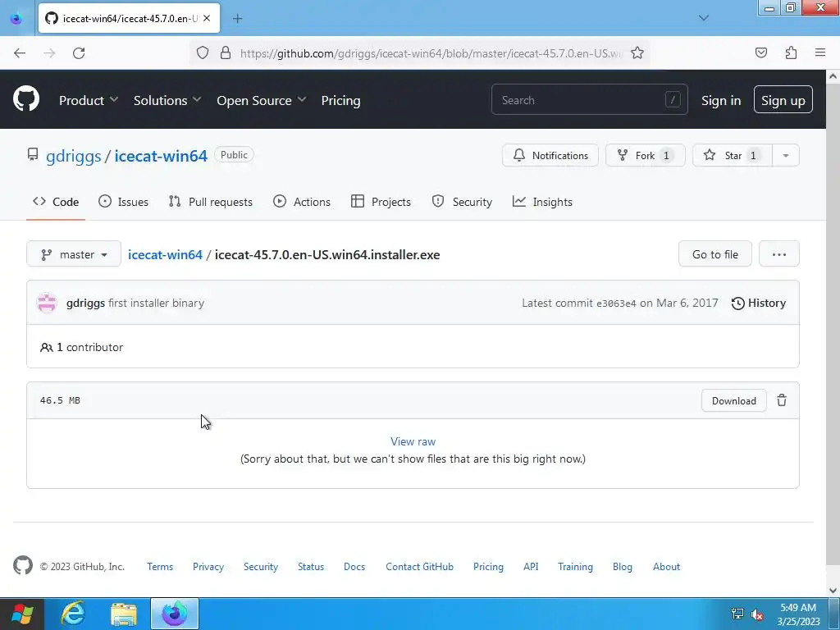Close the icecat-win64 browser tab
Screen dimensions: 840x630
(207, 18)
